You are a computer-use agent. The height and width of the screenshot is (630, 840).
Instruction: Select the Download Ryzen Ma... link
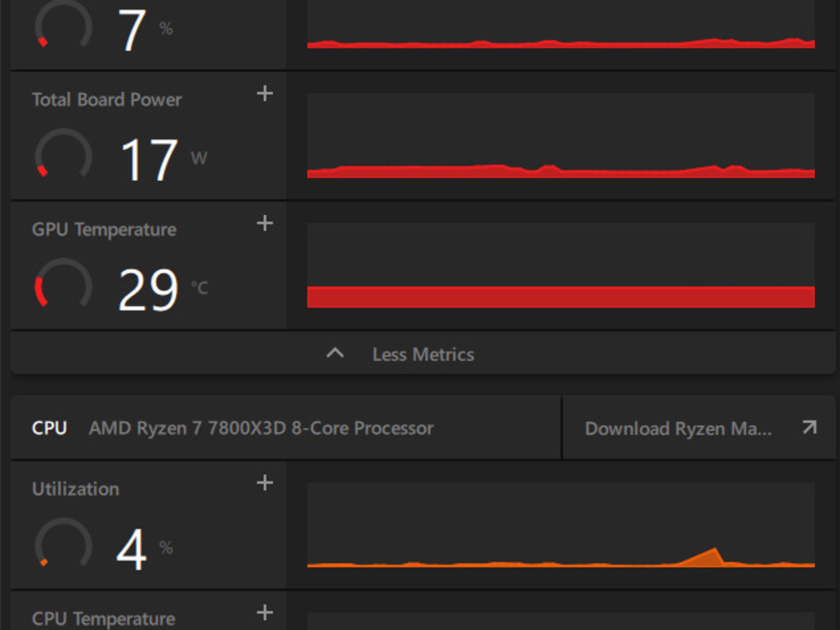pyautogui.click(x=678, y=429)
